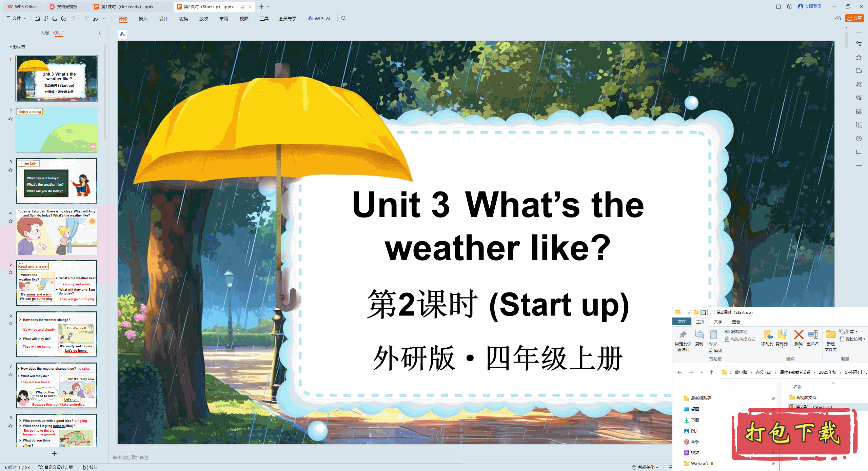Click the orange 分享 share button
The width and height of the screenshot is (868, 471).
[854, 18]
